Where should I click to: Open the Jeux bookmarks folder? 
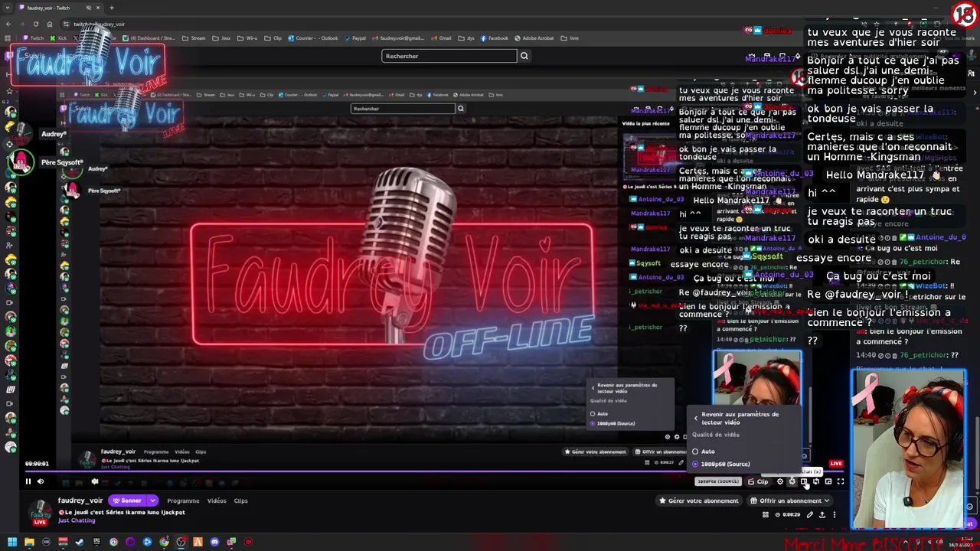[x=221, y=38]
